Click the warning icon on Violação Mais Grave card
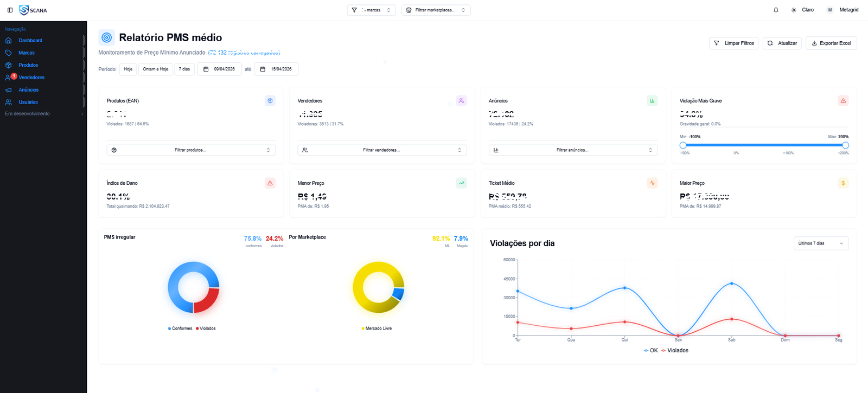The width and height of the screenshot is (868, 393). (843, 101)
